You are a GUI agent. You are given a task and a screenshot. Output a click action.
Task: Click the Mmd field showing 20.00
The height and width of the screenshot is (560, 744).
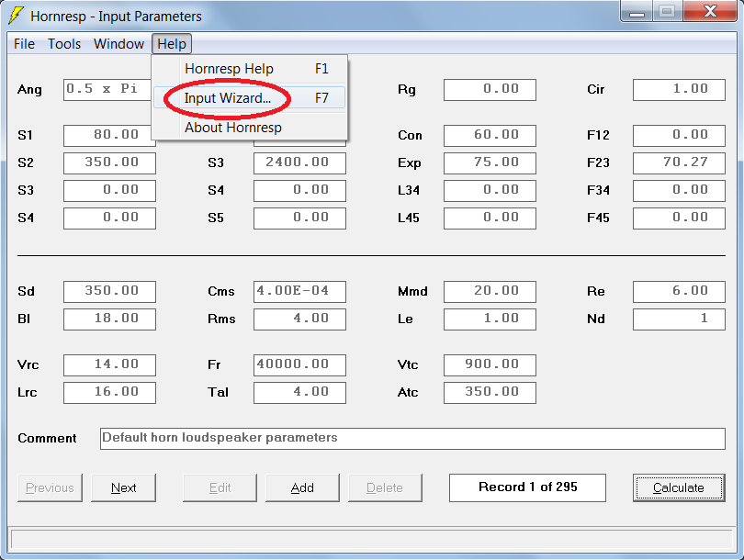tap(490, 292)
